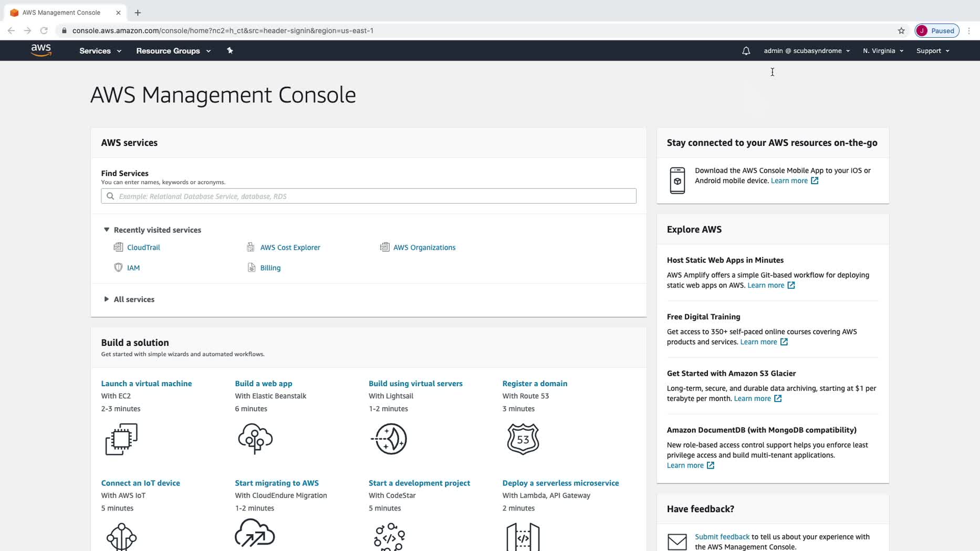Open the CloudTrail link
The width and height of the screenshot is (980, 551).
click(143, 247)
